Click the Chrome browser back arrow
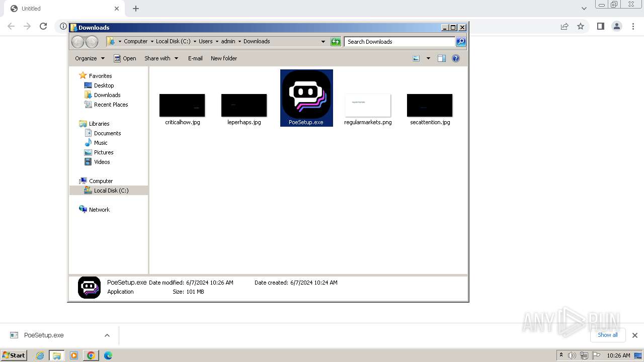Image resolution: width=644 pixels, height=362 pixels. [11, 26]
